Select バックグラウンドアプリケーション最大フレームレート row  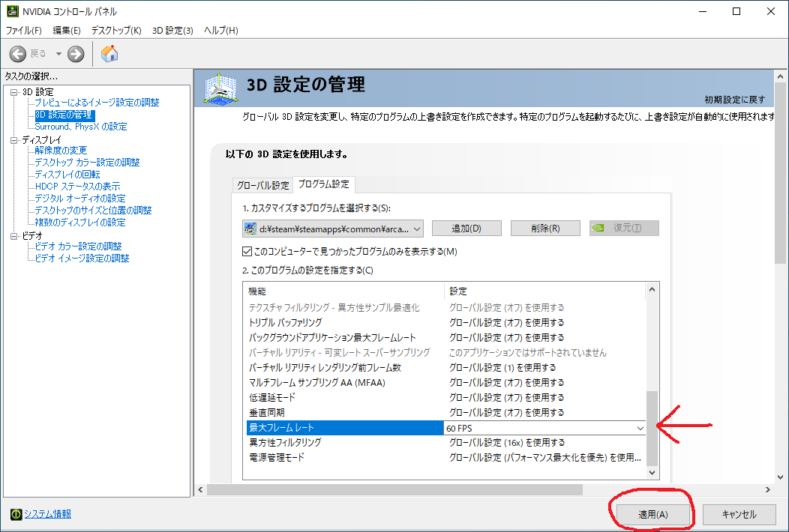[444, 338]
